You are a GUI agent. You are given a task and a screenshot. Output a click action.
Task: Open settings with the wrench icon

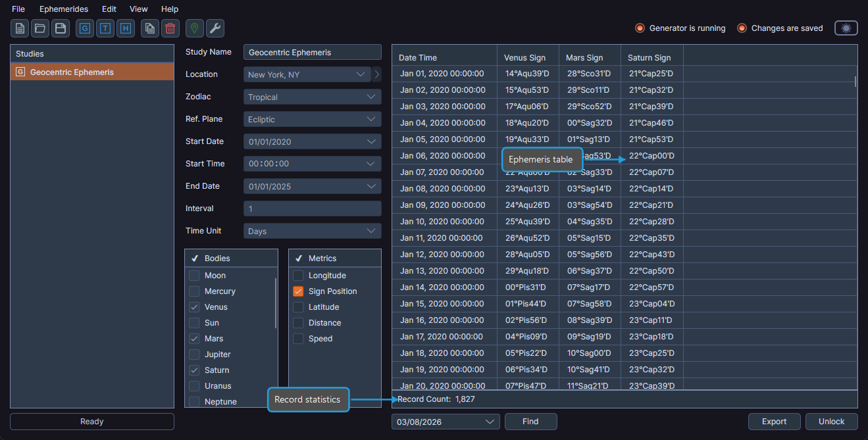point(215,28)
